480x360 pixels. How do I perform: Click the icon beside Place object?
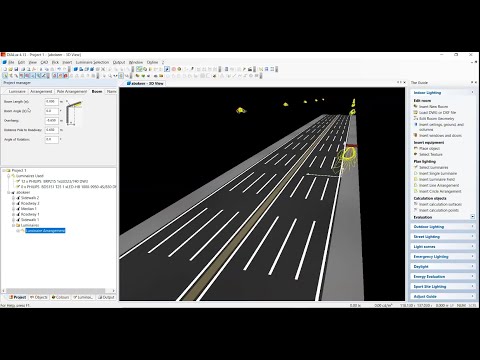click(416, 148)
